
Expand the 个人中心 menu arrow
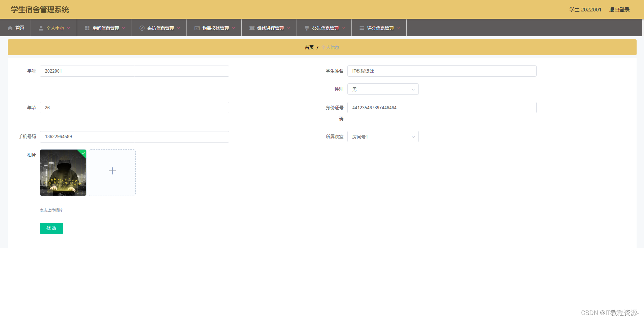69,28
